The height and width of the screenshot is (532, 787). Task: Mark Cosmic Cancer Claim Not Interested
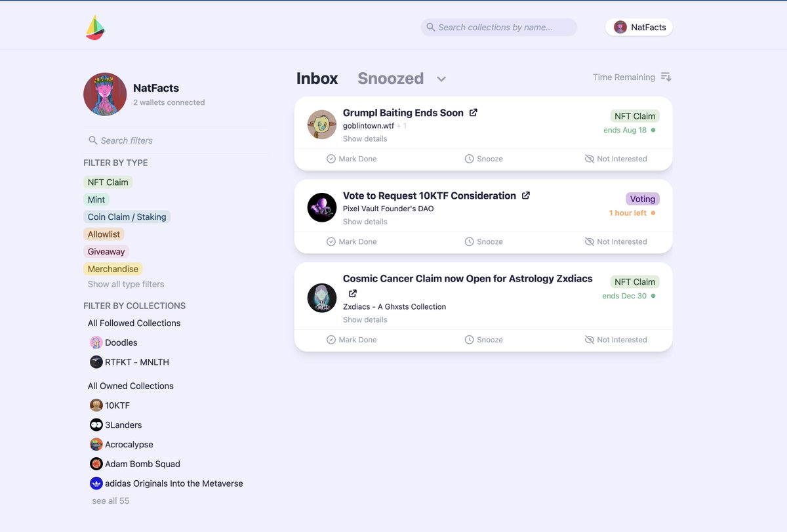[616, 340]
